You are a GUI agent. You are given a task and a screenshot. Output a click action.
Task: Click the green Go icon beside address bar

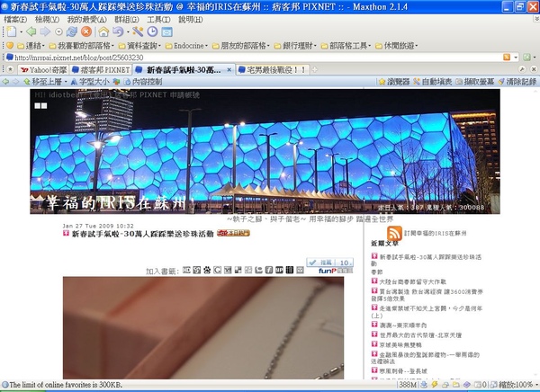click(526, 58)
